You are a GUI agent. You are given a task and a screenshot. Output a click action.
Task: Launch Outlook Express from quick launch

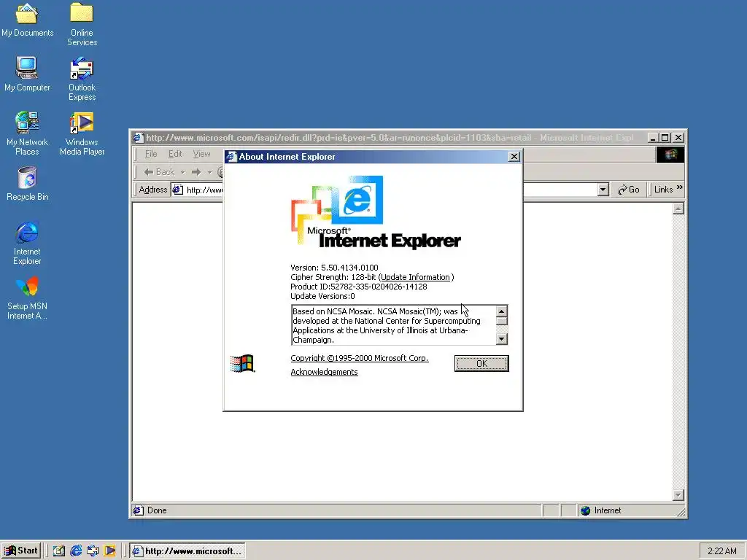click(x=93, y=551)
